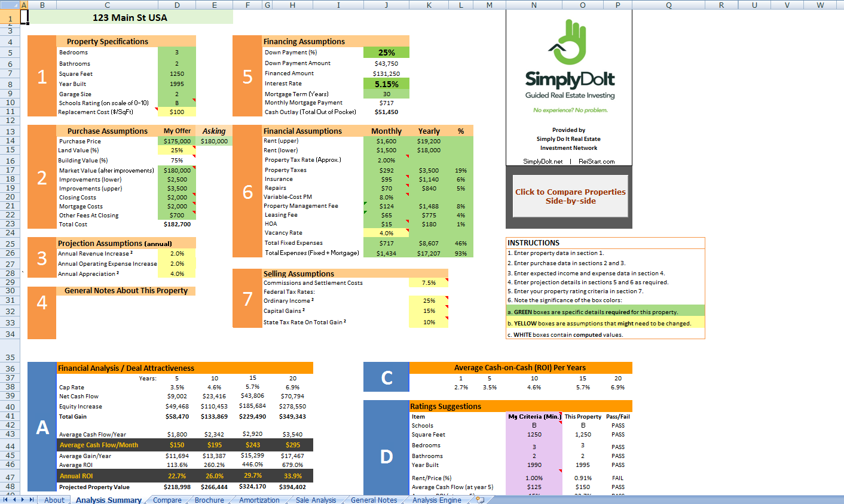Select the Rent (upper) monthly $1,600 cell
The height and width of the screenshot is (504, 844).
pos(386,141)
